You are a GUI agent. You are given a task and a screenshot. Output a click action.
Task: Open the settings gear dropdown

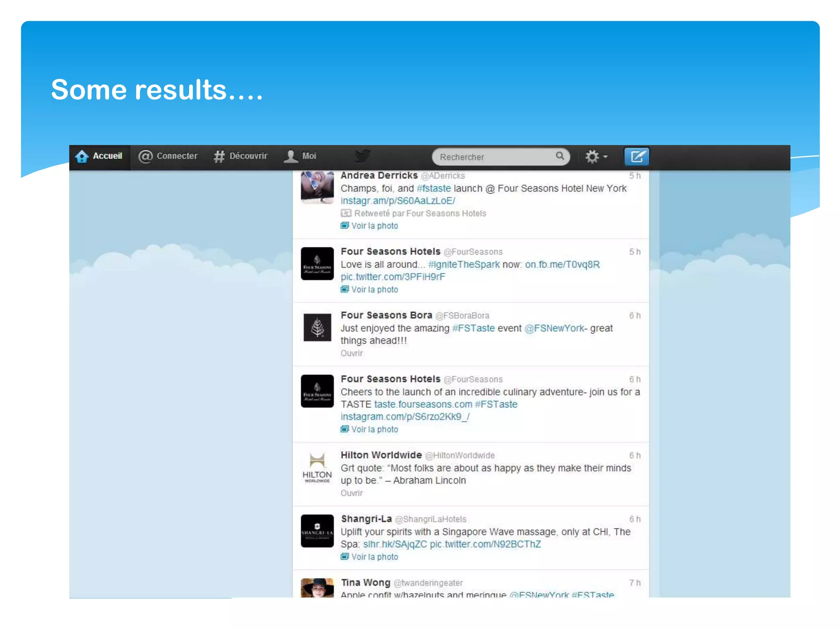tap(596, 157)
